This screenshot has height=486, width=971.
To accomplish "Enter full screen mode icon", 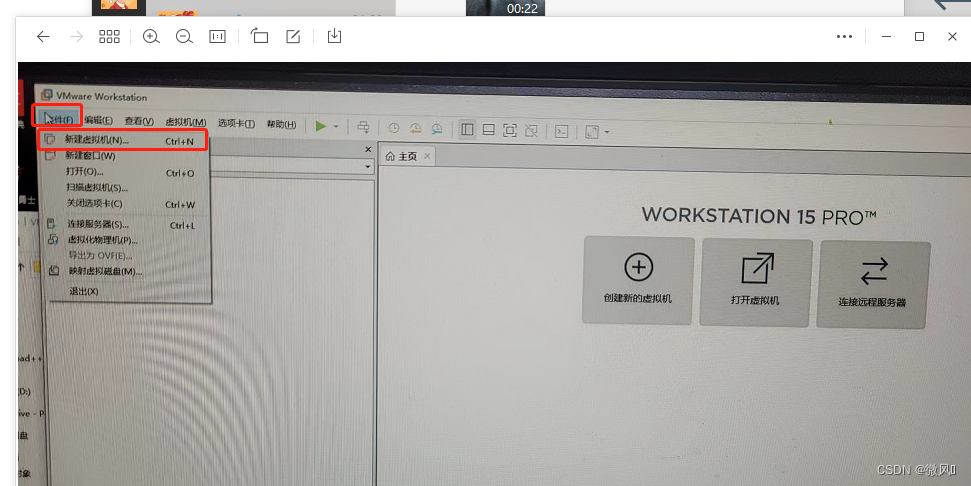I will 510,130.
